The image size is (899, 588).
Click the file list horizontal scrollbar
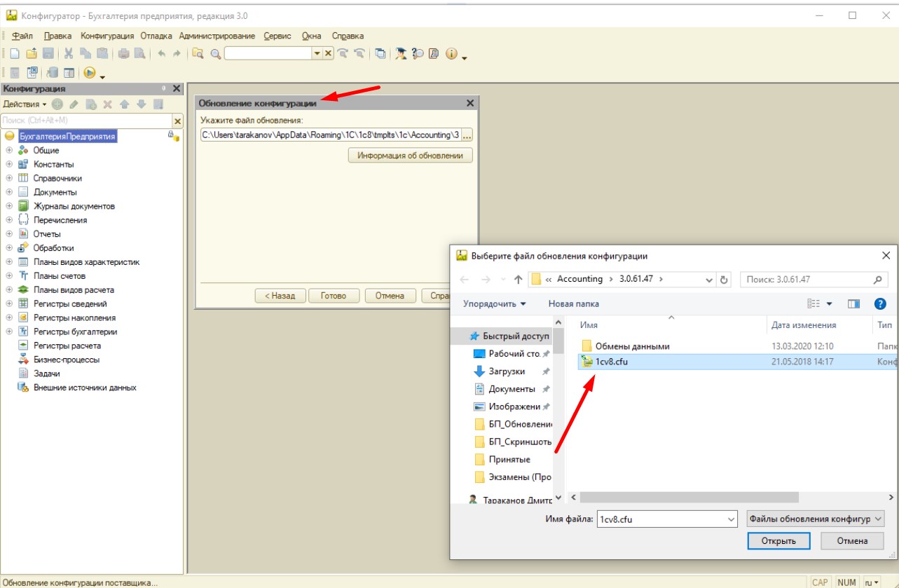[x=689, y=497]
